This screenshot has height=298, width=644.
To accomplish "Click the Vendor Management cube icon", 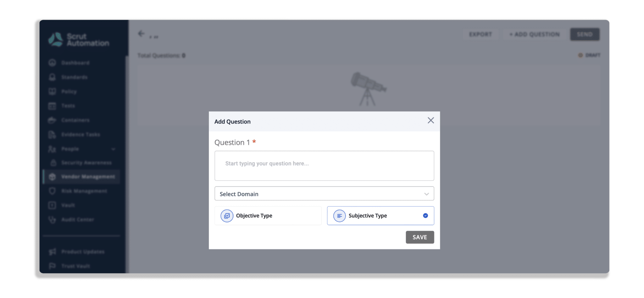I will (x=52, y=177).
